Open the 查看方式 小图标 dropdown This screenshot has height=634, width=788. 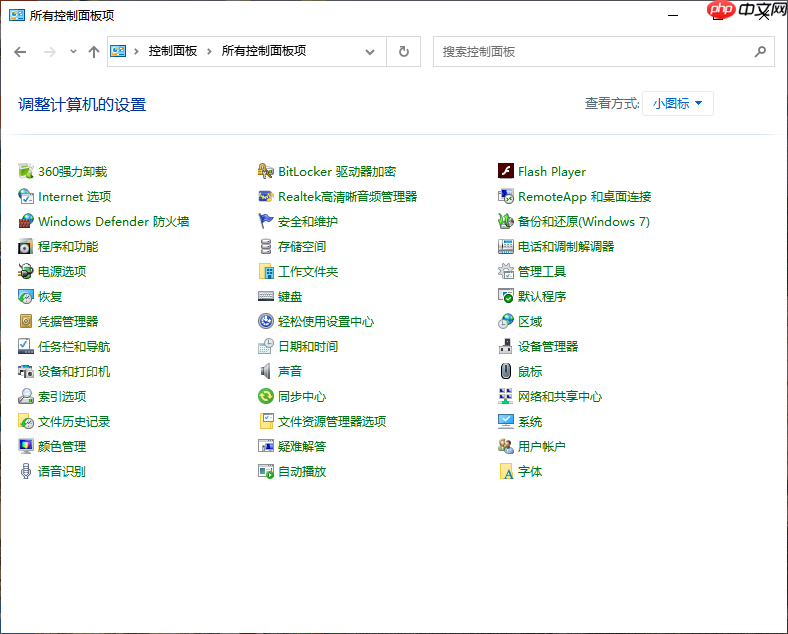coord(677,103)
